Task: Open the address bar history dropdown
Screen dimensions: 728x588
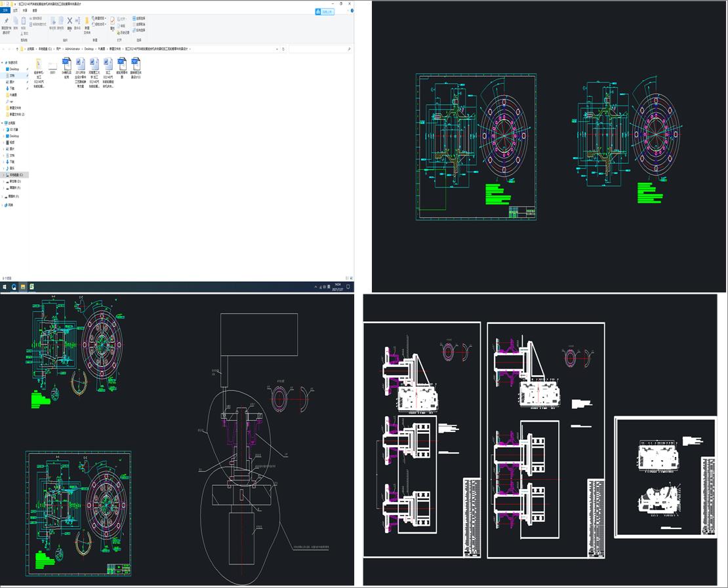Action: pyautogui.click(x=277, y=49)
